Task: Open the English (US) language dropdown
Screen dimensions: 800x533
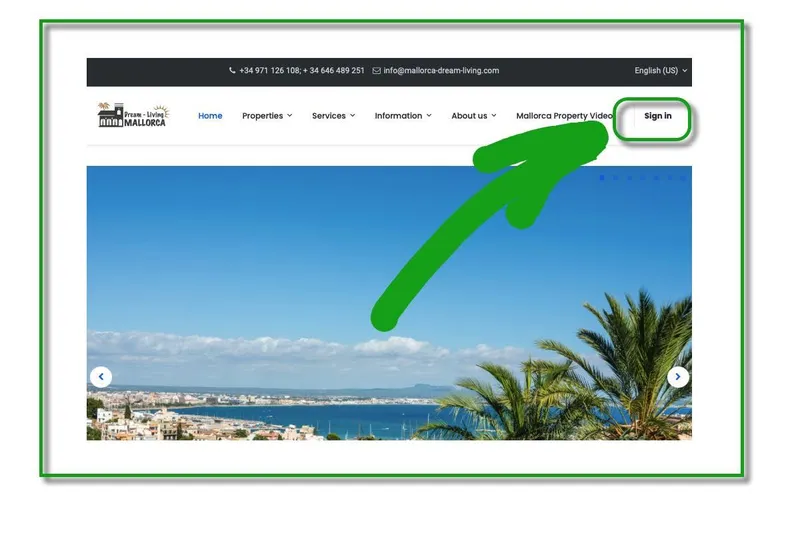Action: click(661, 70)
